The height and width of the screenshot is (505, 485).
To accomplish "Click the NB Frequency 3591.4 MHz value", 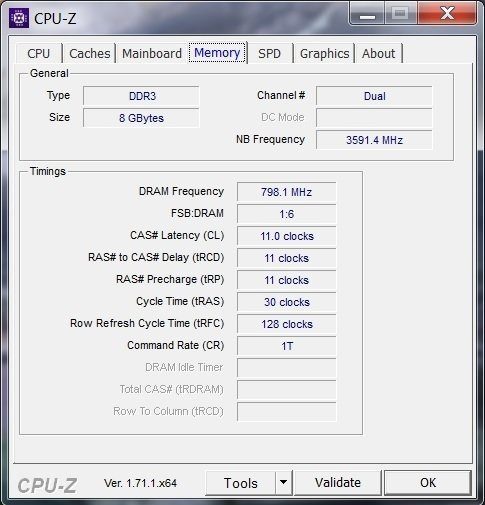I will click(x=374, y=140).
